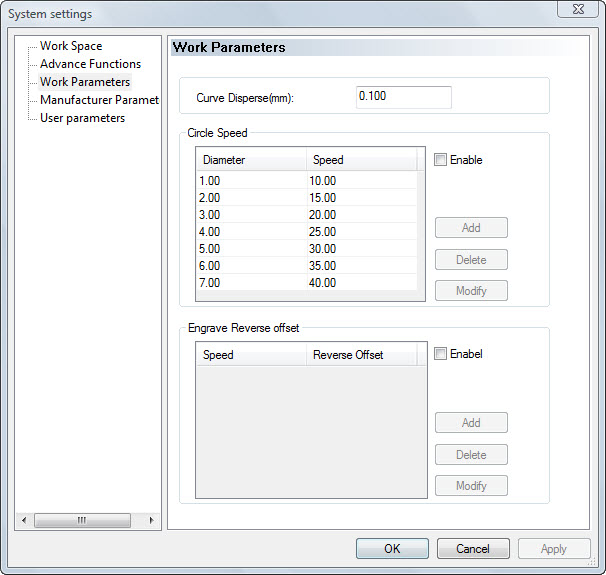Toggle Engrave Reverse offset Enabel checkbox
606x575 pixels.
tap(441, 354)
